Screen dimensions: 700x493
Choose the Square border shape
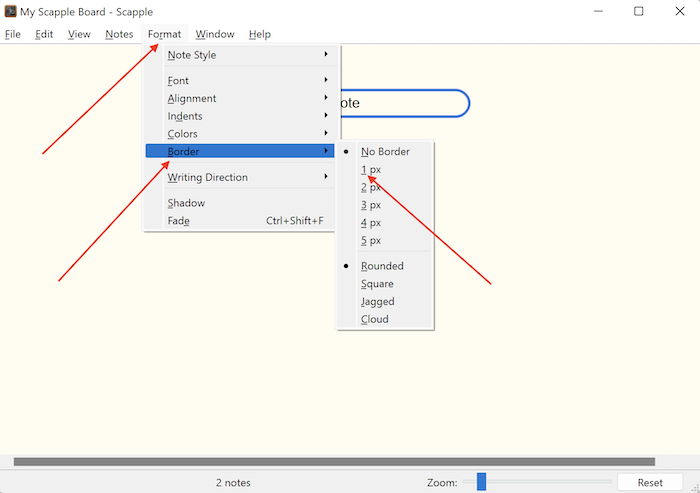point(385,284)
